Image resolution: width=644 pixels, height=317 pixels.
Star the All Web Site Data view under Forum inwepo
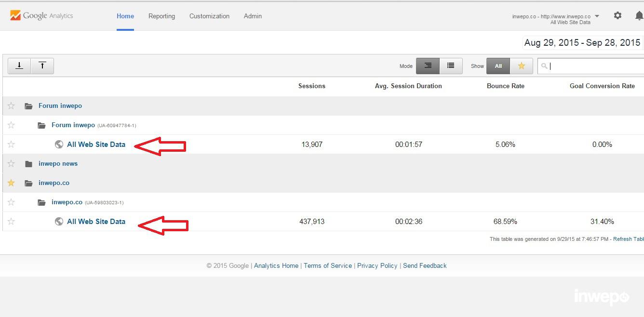tap(11, 144)
